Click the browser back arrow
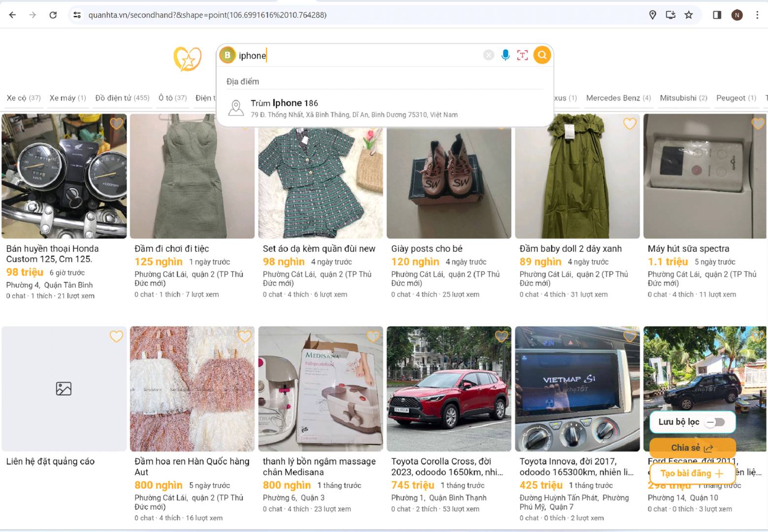The height and width of the screenshot is (532, 768). (x=13, y=15)
